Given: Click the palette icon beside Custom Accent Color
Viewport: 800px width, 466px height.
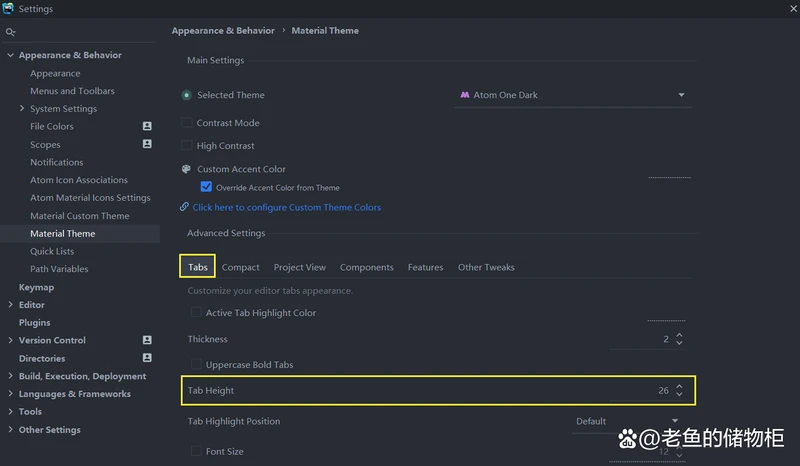Looking at the screenshot, I should point(186,169).
